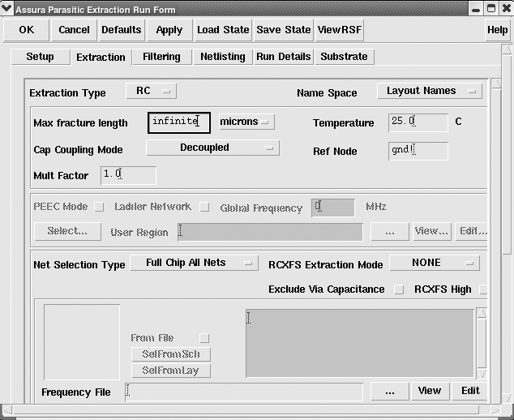Click the up arrow of the outer scrollbar
The height and width of the screenshot is (420, 514).
click(x=507, y=49)
